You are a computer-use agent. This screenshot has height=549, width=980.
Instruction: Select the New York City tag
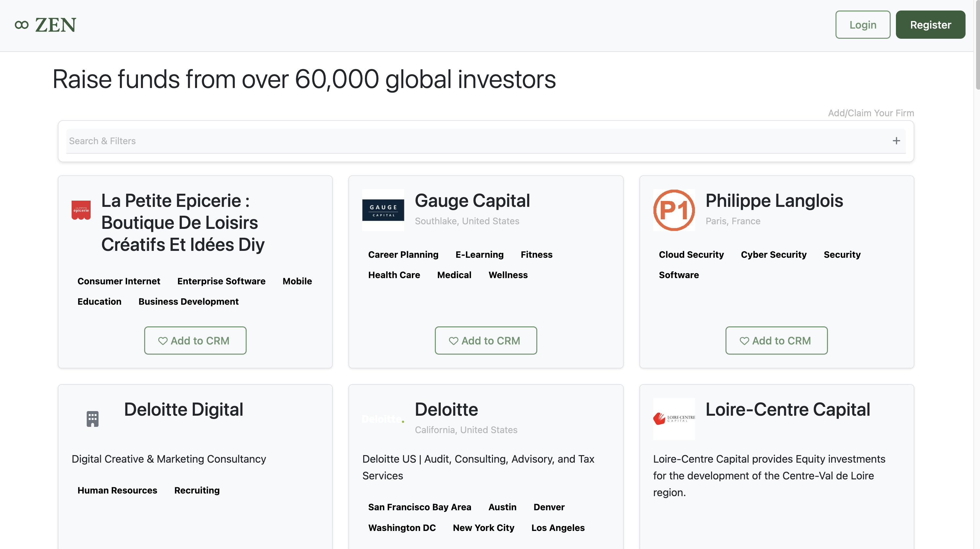(x=483, y=528)
